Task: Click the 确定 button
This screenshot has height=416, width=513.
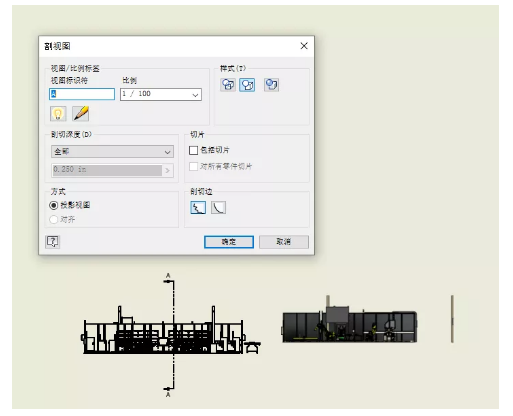Action: click(x=229, y=242)
